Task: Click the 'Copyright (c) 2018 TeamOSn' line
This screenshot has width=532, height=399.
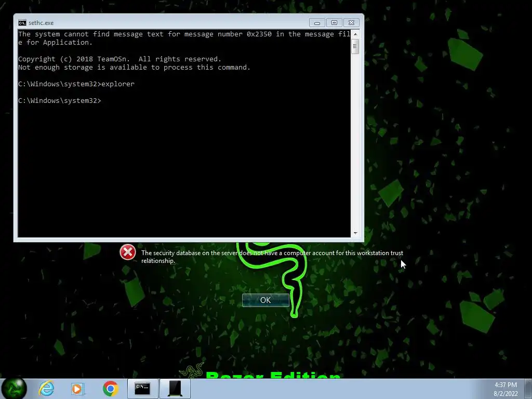Action: 119,59
